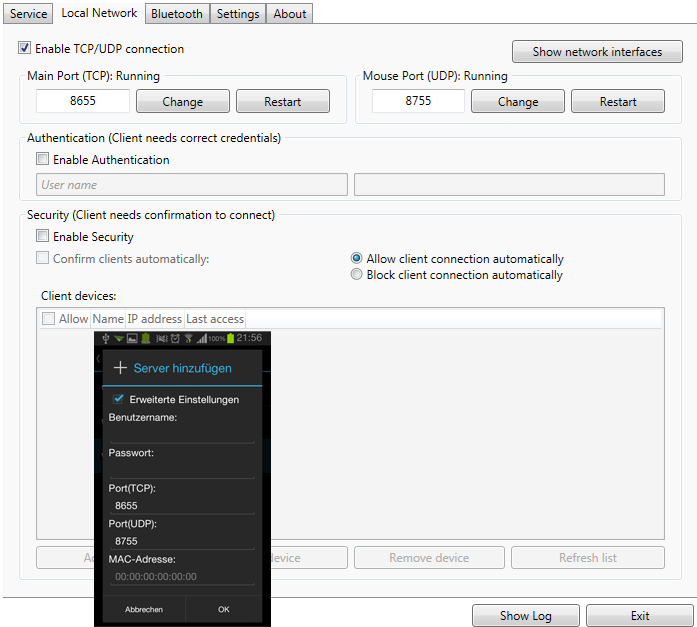Viewport: 697px width, 627px height.
Task: Select the Local Network tab
Action: [99, 13]
